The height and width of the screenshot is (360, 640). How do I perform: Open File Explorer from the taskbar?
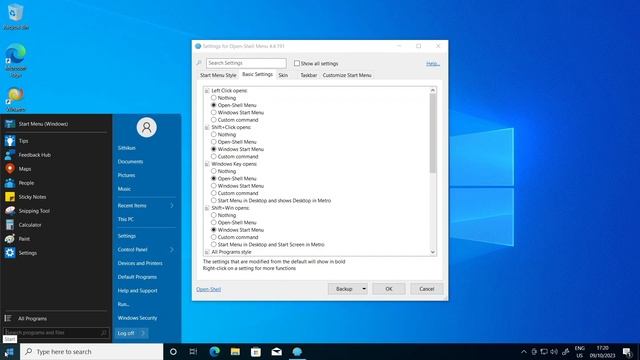235,352
